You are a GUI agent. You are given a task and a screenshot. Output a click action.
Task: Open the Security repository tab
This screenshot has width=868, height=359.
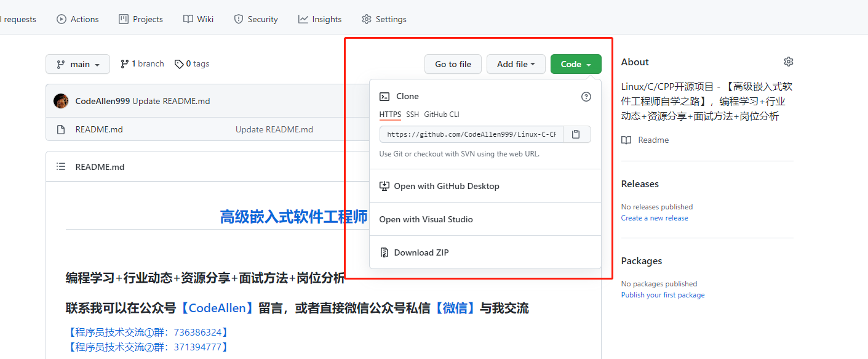(256, 19)
